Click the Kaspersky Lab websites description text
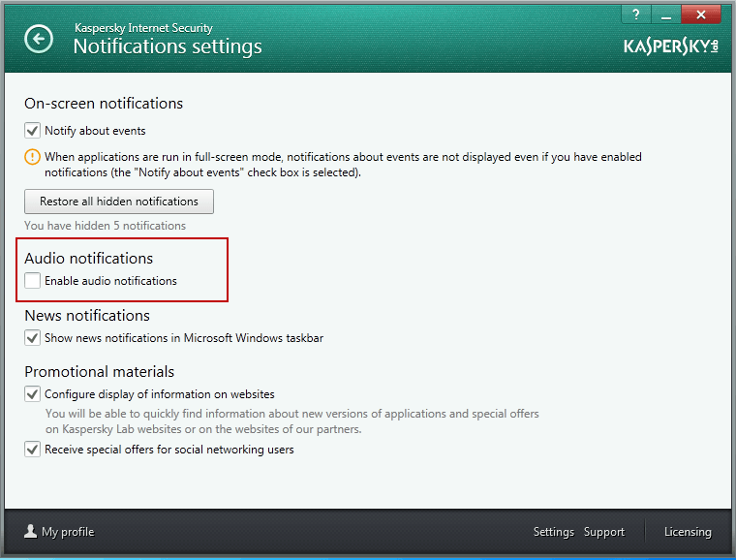 click(x=291, y=421)
